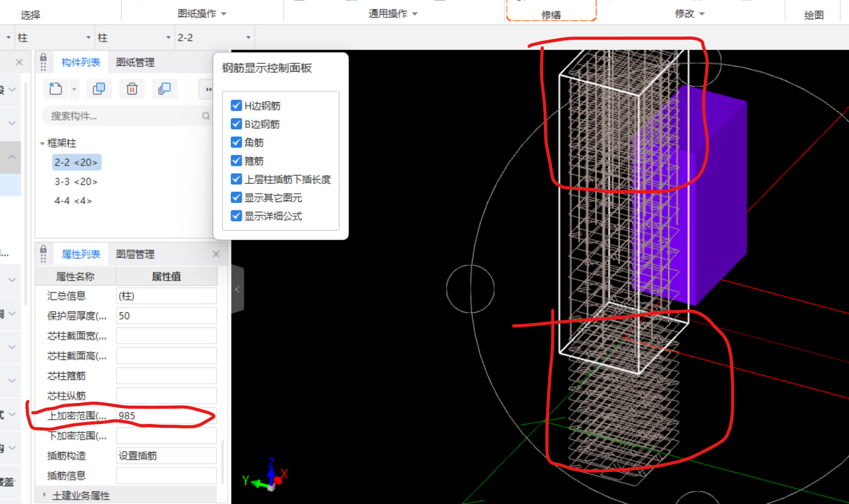
Task: Close the left navigation panel
Action: point(19,62)
